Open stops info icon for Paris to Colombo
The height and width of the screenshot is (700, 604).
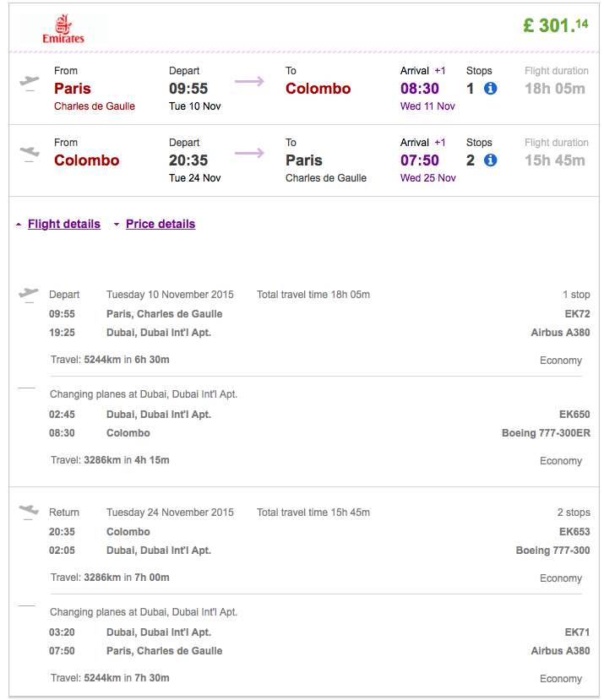(x=490, y=89)
